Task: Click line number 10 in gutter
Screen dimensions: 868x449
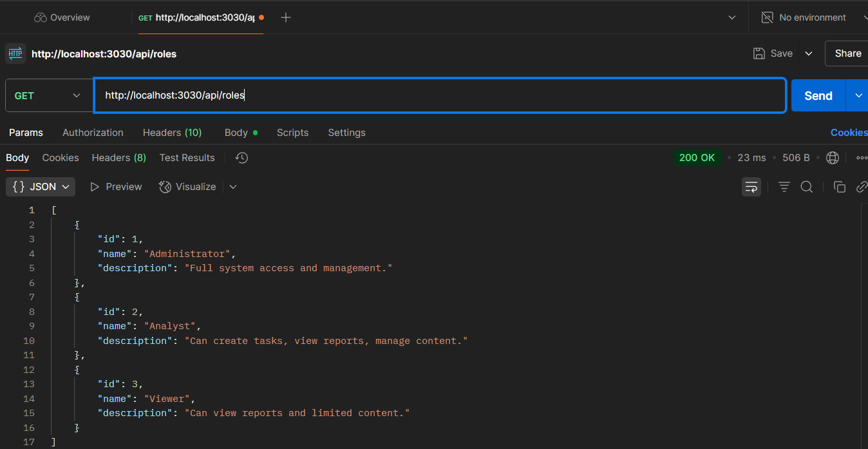Action: 29,341
